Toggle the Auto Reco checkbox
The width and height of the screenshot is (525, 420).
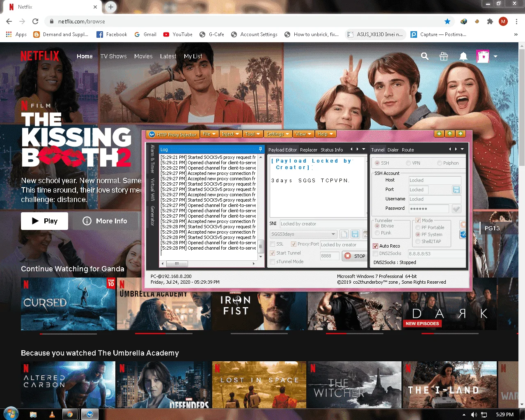click(x=375, y=246)
